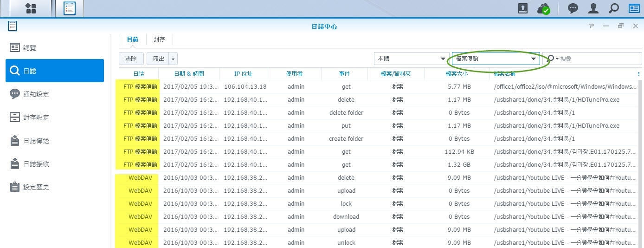
Task: Click the 日誌 magnifier sidebar icon
Action: [15, 71]
